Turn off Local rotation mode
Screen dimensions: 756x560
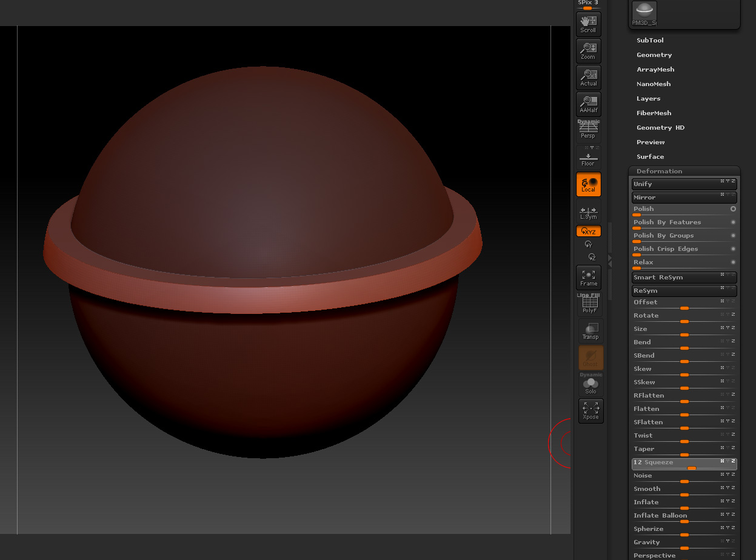tap(588, 184)
